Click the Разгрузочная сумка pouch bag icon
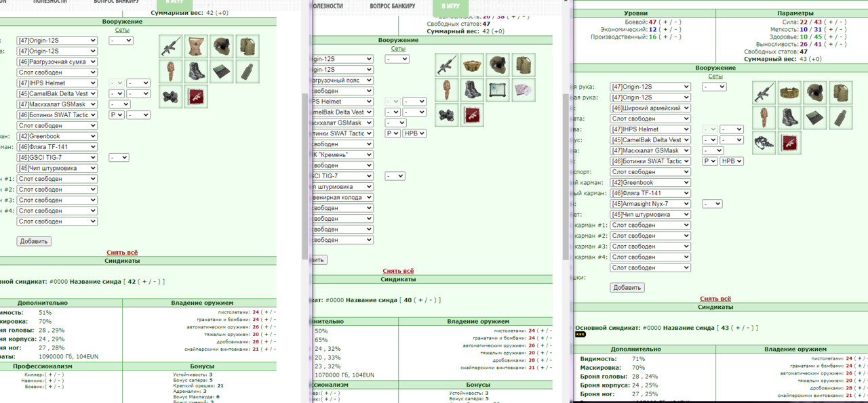This screenshot has height=403, width=868. click(197, 46)
